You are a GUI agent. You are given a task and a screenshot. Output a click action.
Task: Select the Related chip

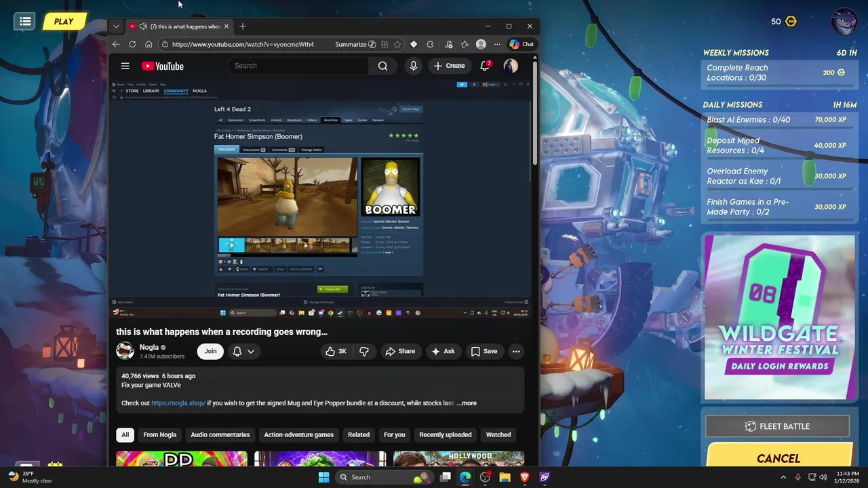pos(359,434)
